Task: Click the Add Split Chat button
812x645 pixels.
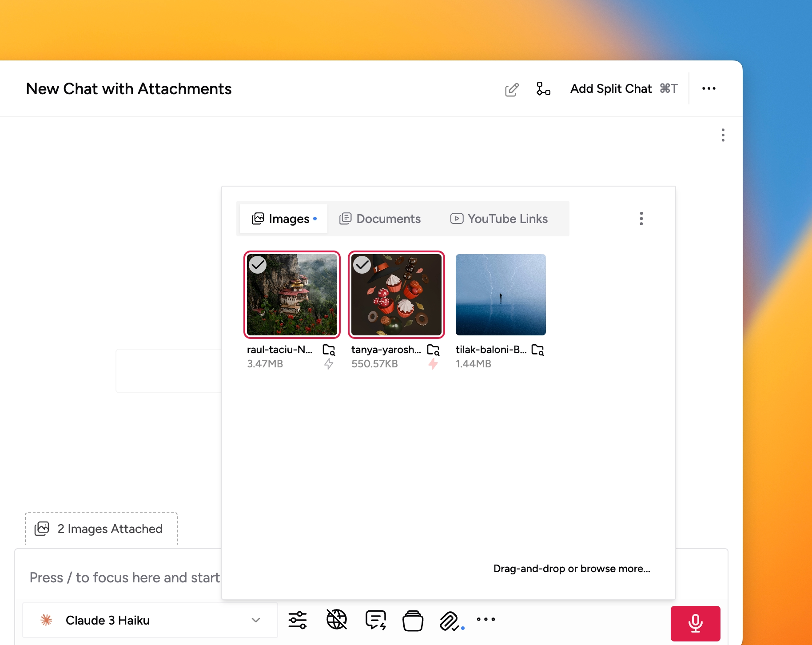Action: point(611,89)
